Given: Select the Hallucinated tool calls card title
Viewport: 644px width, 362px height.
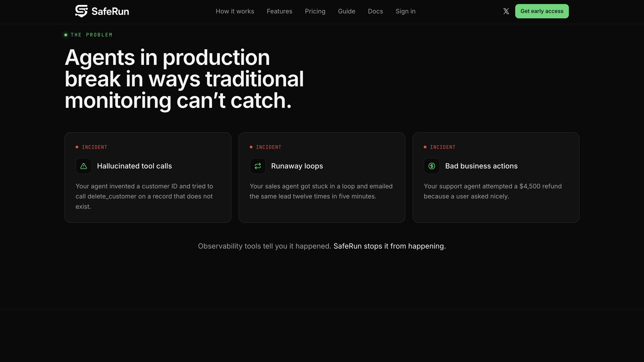Looking at the screenshot, I should point(134,166).
